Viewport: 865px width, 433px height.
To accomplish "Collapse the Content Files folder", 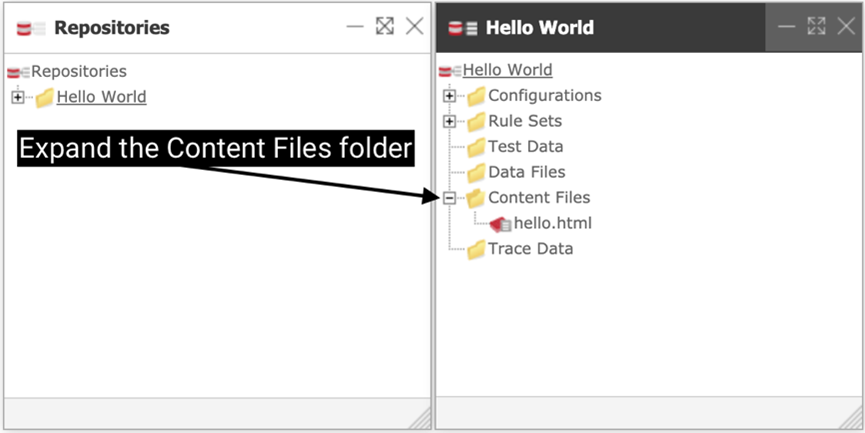I will pyautogui.click(x=449, y=198).
